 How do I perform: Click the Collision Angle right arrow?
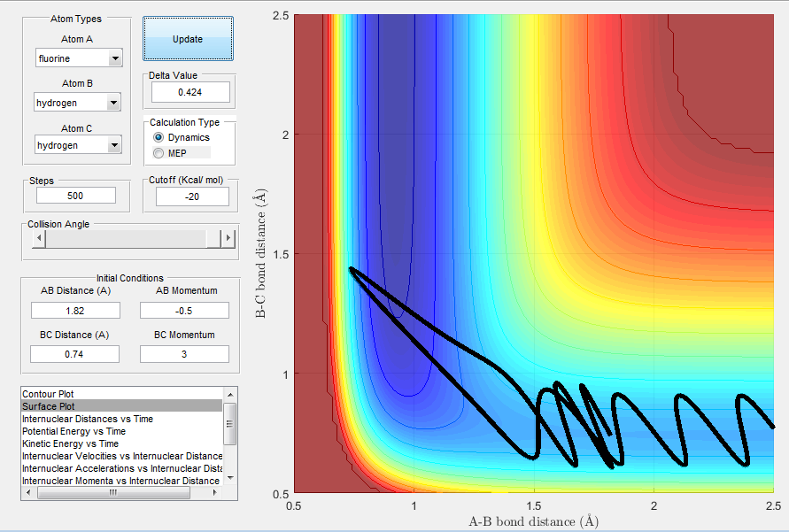pos(228,238)
